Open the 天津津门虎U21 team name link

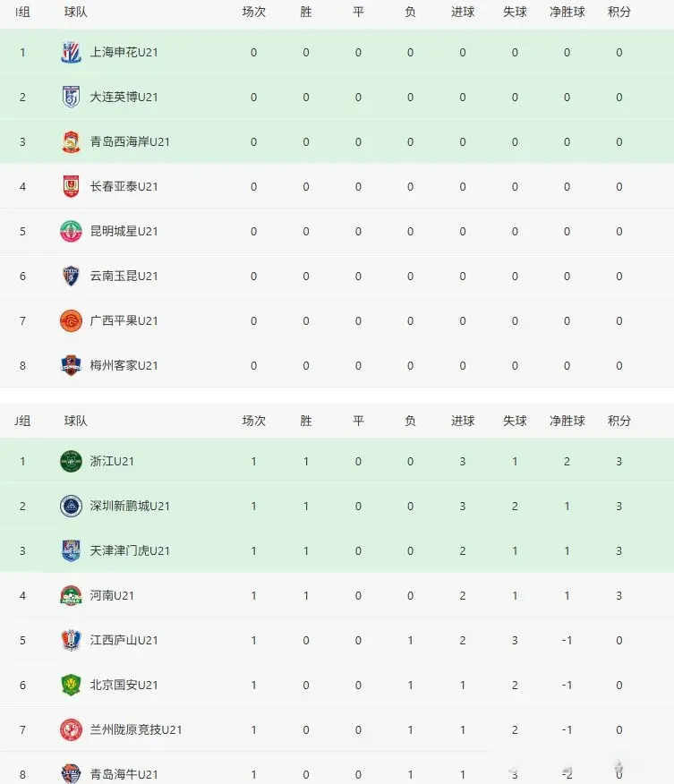coord(130,551)
